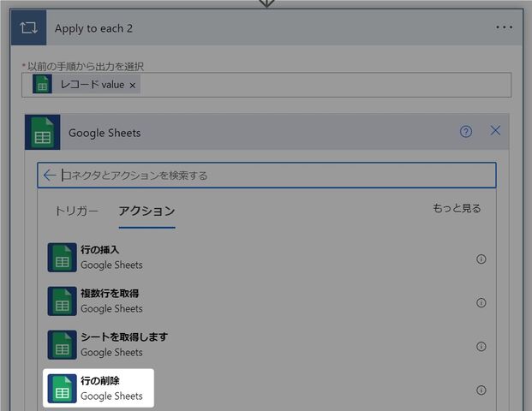Focus the connector and action search field

point(266,175)
